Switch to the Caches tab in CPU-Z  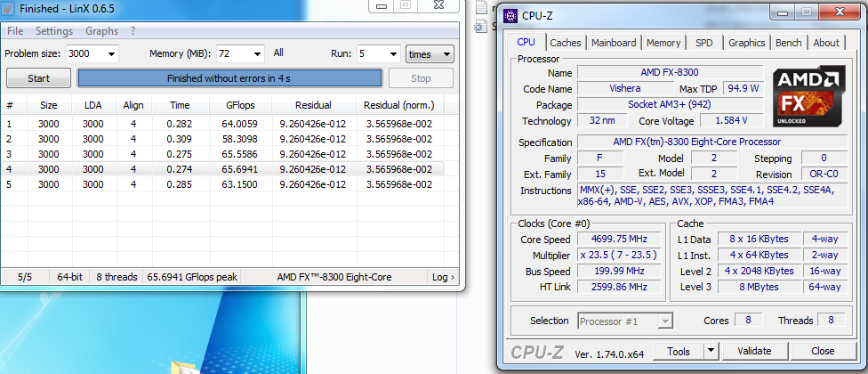click(x=566, y=43)
